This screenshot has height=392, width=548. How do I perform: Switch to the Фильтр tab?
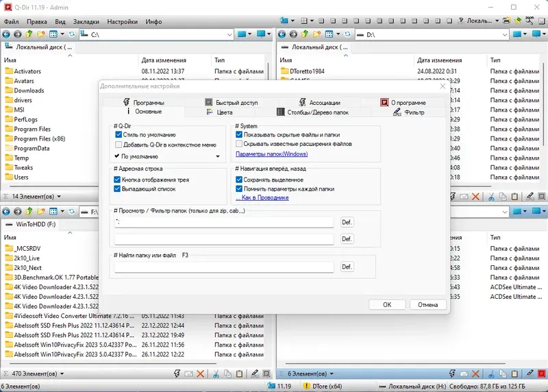point(408,112)
